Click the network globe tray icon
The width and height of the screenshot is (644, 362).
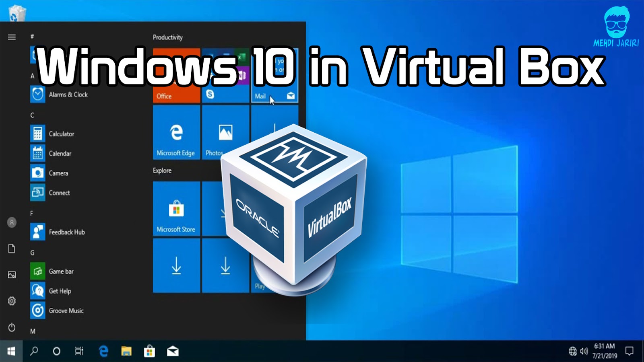point(572,351)
